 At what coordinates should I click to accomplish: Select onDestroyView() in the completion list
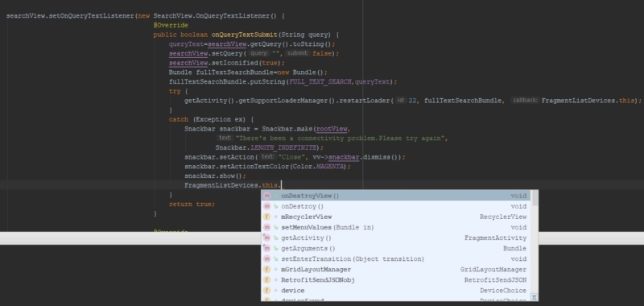pyautogui.click(x=396, y=196)
